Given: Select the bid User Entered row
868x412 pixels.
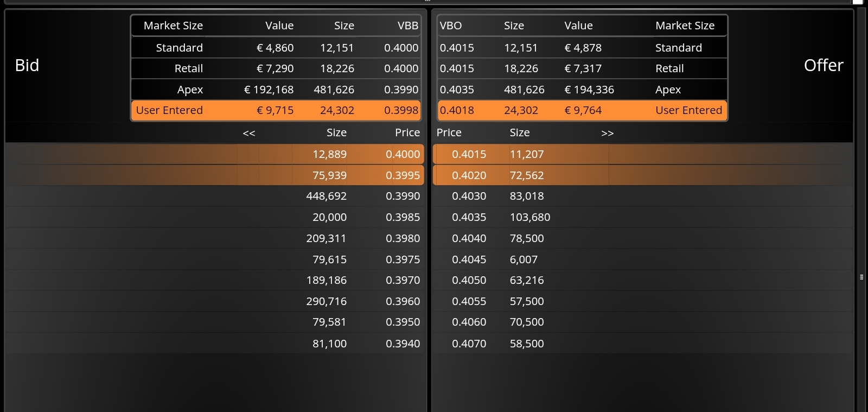Looking at the screenshot, I should pos(276,110).
